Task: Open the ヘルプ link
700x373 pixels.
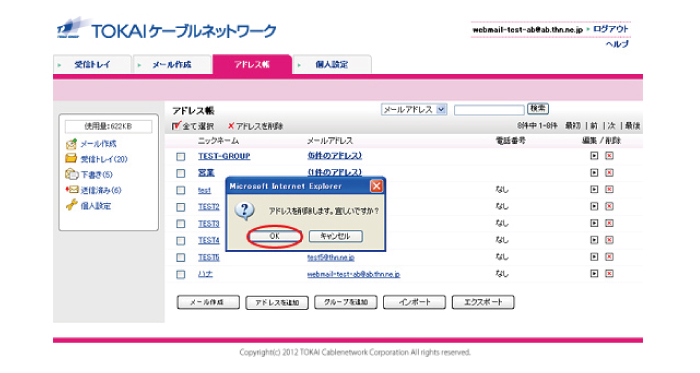Action: click(617, 44)
